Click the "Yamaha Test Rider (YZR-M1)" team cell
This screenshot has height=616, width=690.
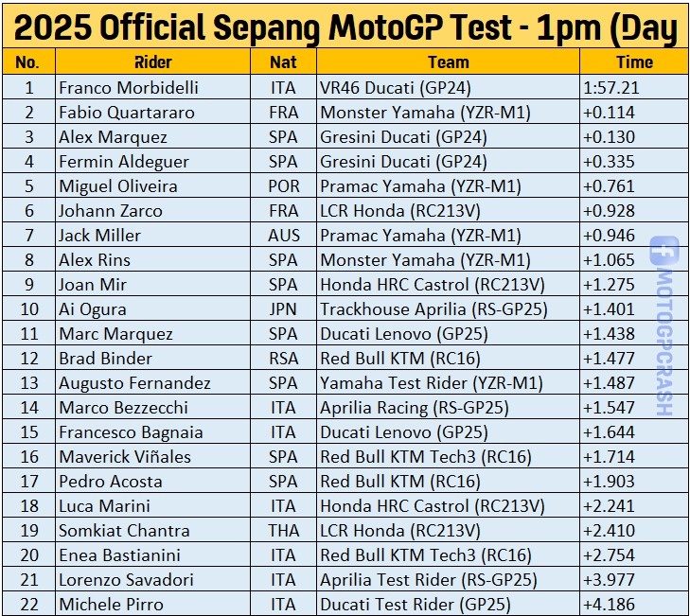pyautogui.click(x=431, y=382)
